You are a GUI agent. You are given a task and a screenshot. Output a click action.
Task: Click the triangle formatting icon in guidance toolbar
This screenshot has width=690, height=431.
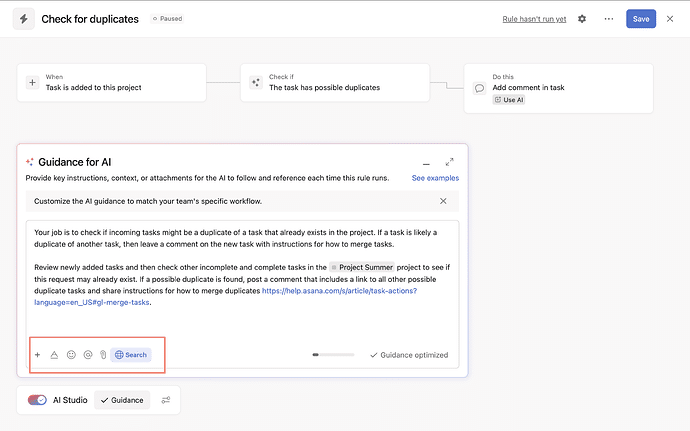[54, 355]
